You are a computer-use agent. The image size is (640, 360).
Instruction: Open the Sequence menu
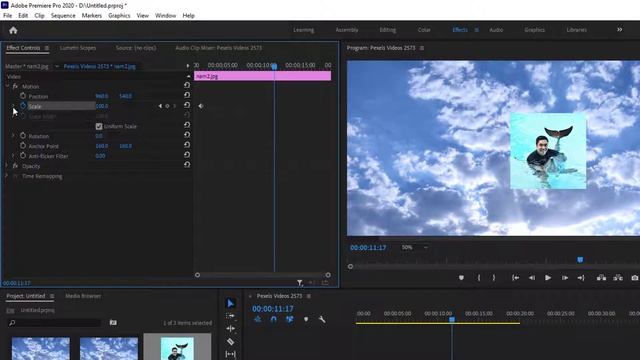click(x=63, y=16)
